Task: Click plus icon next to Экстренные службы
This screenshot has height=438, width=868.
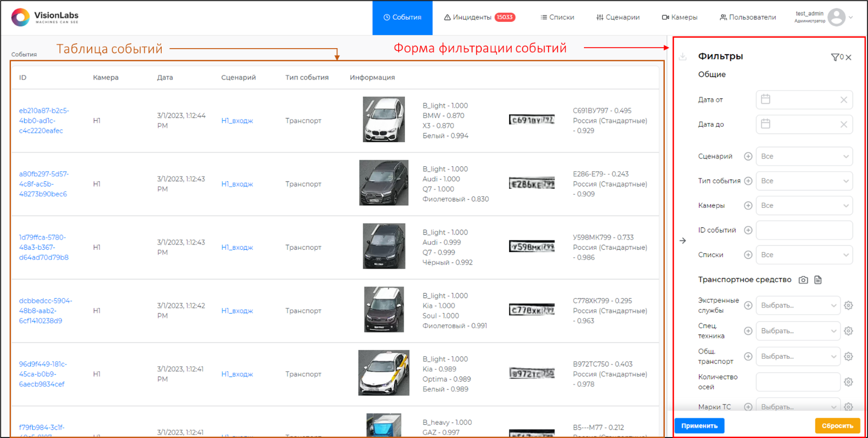Action: [748, 306]
